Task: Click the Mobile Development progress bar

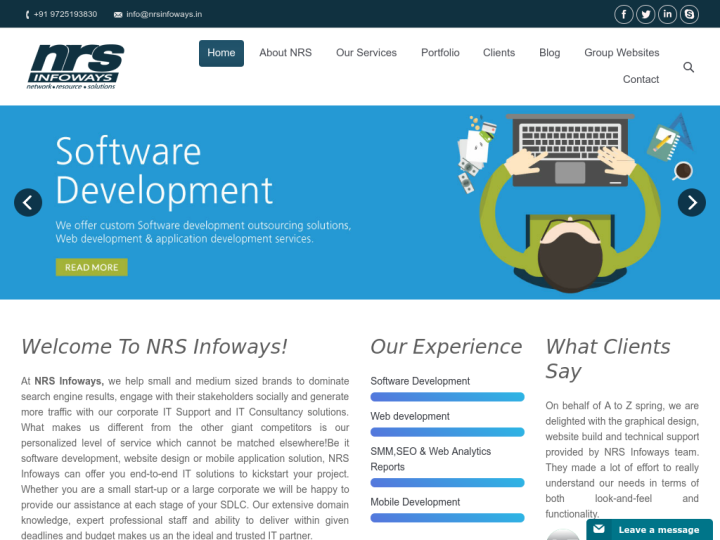Action: coord(447,518)
